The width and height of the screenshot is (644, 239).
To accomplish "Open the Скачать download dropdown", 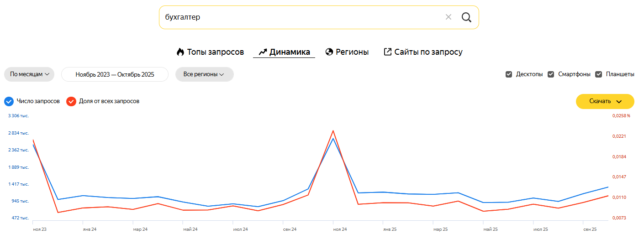I will [x=605, y=101].
